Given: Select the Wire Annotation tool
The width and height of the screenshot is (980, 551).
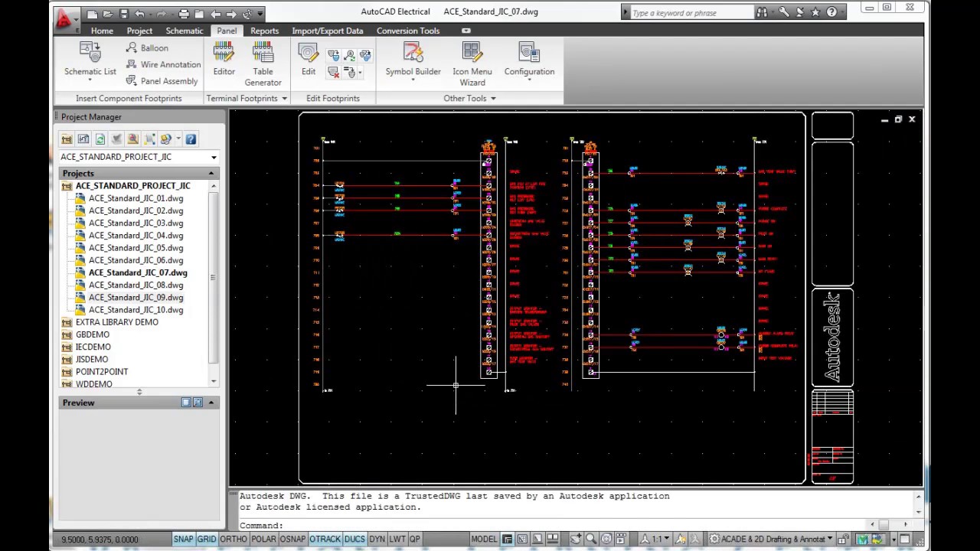Looking at the screenshot, I should pyautogui.click(x=163, y=64).
